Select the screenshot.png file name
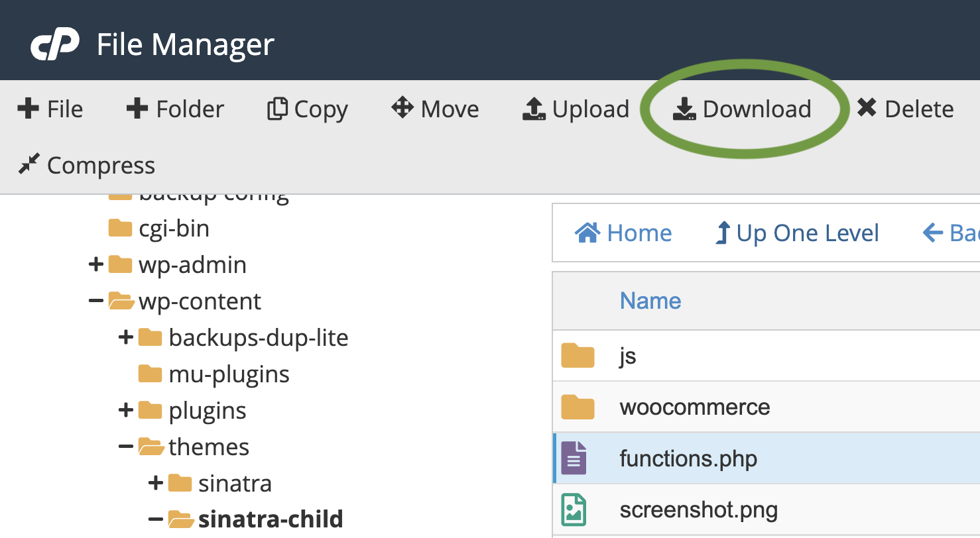Viewport: 980px width, 538px height. pyautogui.click(x=699, y=510)
